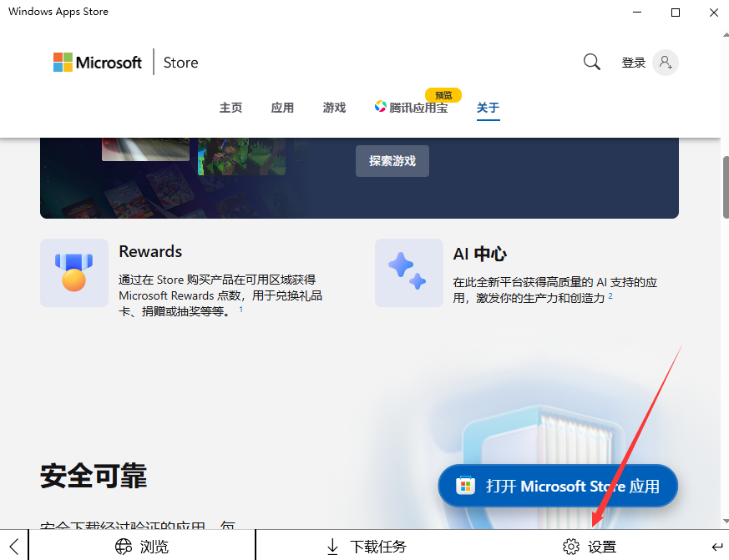Screen dimensions: 729x560
Task: Click the scrollbar up arrow
Action: pyautogui.click(x=726, y=35)
